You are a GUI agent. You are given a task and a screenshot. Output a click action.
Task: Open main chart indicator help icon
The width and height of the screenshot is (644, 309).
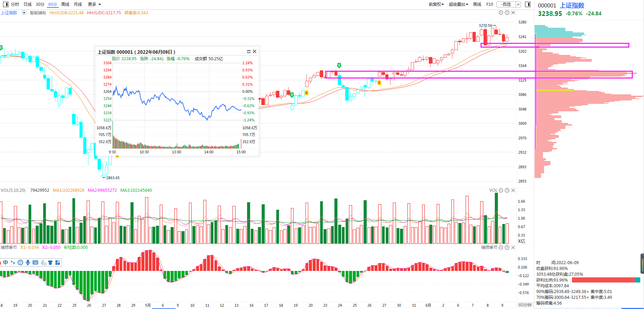point(507,13)
